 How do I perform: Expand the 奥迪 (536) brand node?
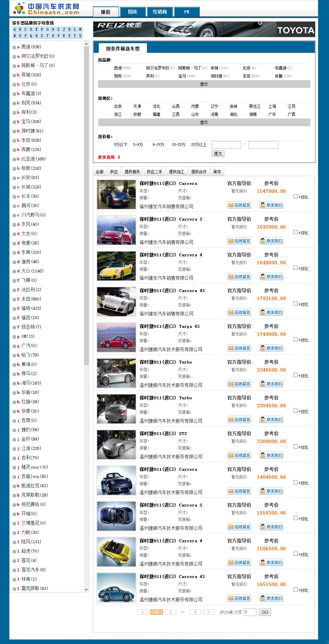14,47
